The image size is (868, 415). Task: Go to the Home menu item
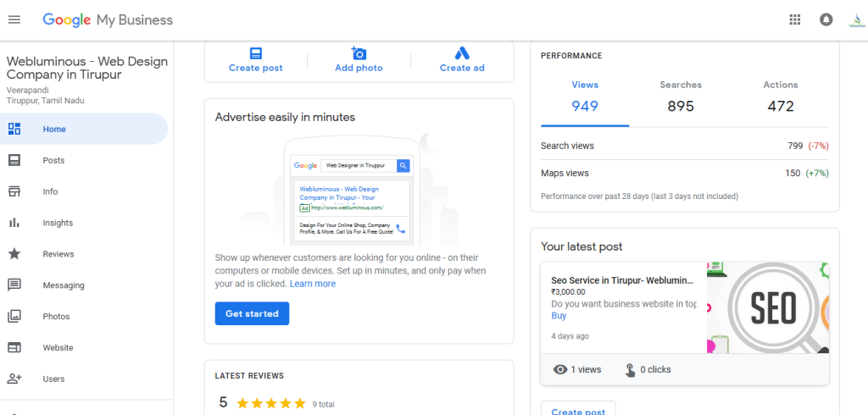pyautogui.click(x=84, y=129)
